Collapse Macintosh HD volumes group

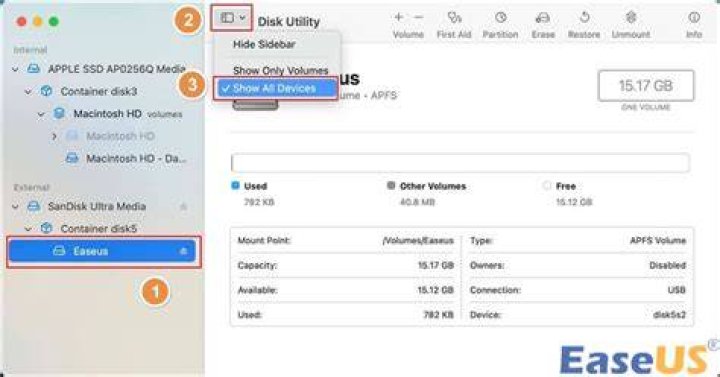[x=41, y=114]
